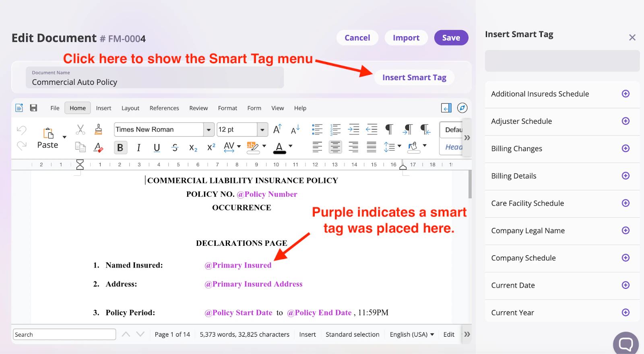Toggle Strikethrough formatting

click(x=175, y=148)
